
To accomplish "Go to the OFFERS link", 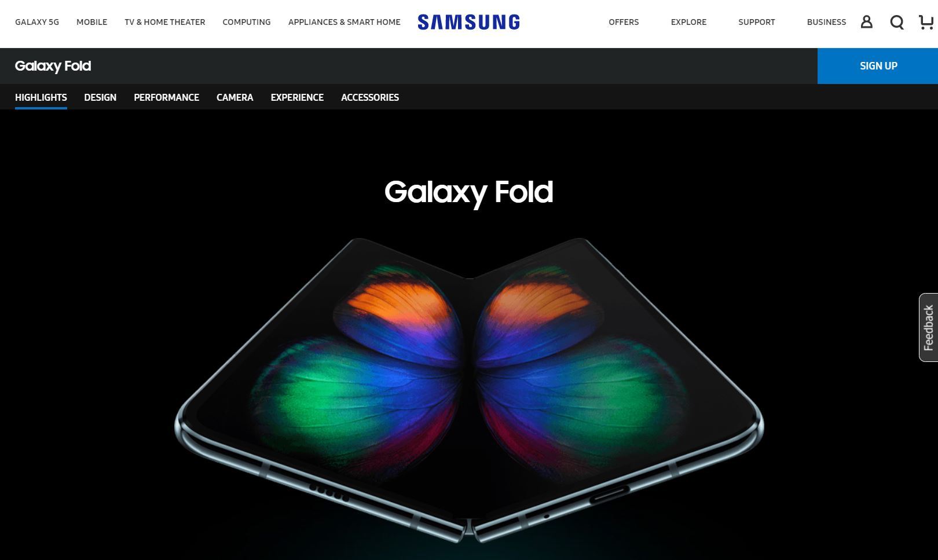I will coord(624,22).
